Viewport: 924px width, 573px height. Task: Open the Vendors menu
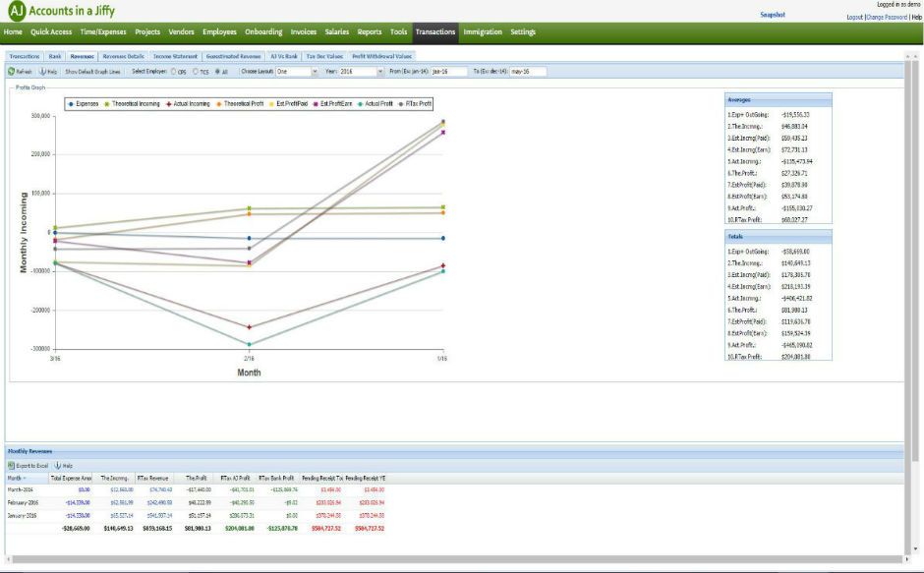[x=182, y=31]
